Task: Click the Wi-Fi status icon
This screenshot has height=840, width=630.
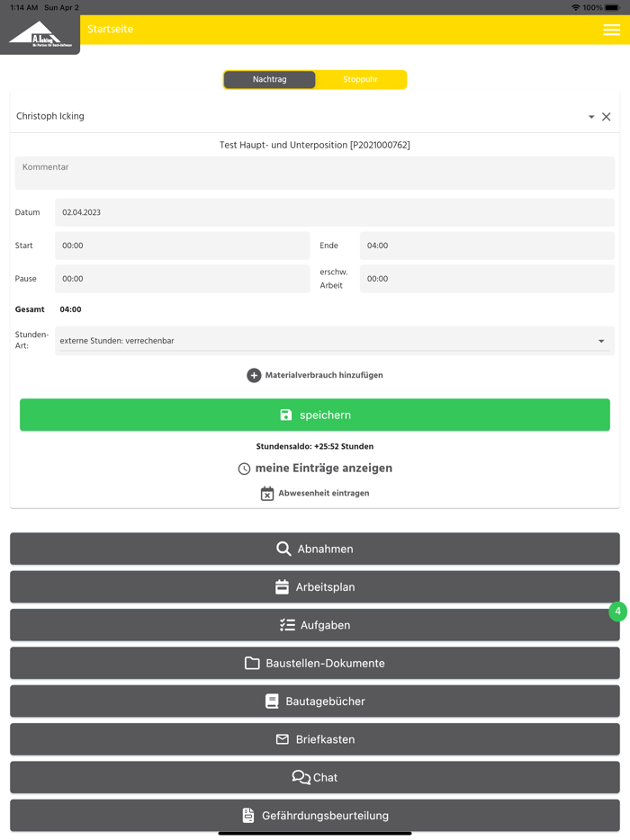Action: (x=576, y=7)
